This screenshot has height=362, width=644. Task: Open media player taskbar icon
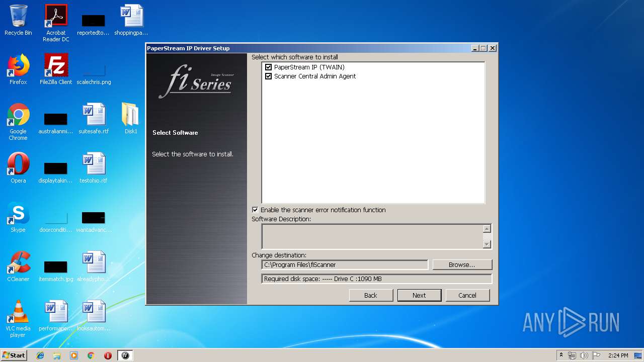[x=74, y=355]
